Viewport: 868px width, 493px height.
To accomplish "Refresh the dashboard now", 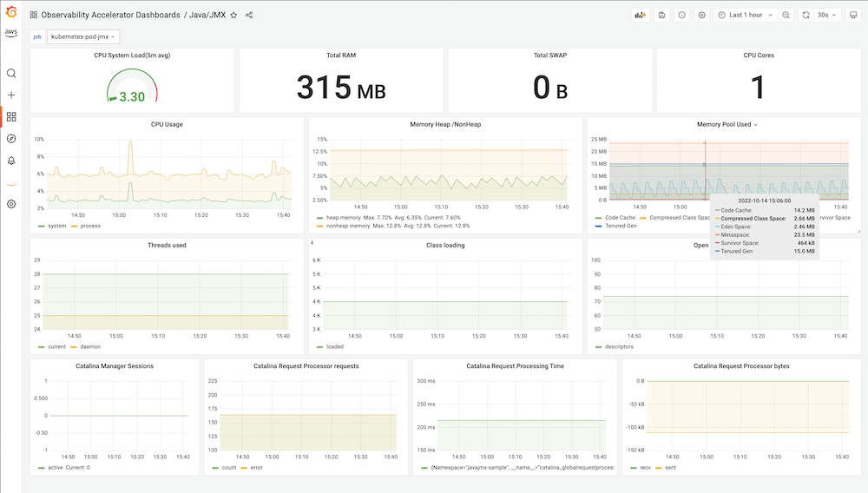I will click(806, 15).
